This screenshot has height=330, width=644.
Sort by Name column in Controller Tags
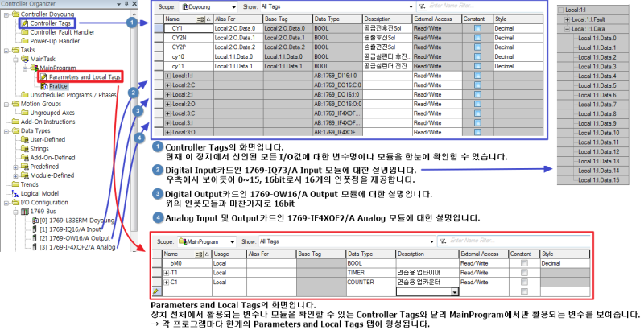pyautogui.click(x=188, y=19)
